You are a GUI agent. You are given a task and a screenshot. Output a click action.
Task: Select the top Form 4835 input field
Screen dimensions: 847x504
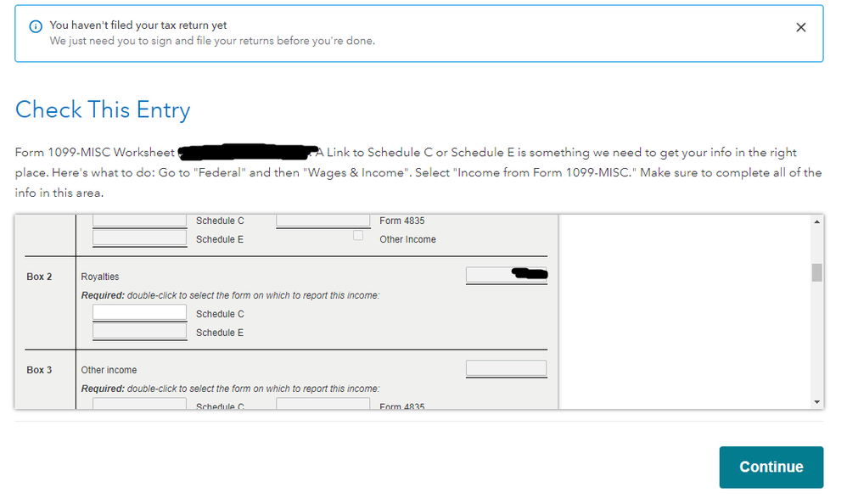pyautogui.click(x=323, y=220)
